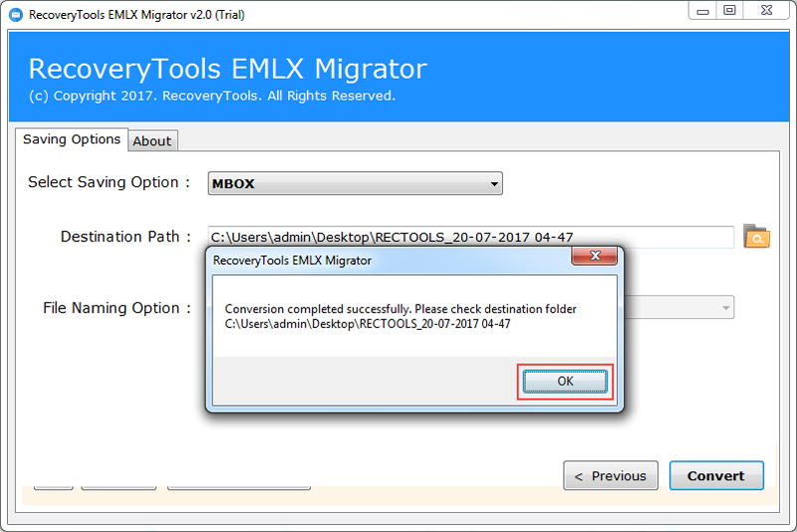797x532 pixels.
Task: Expand the File Naming Option dropdown
Action: tap(726, 308)
